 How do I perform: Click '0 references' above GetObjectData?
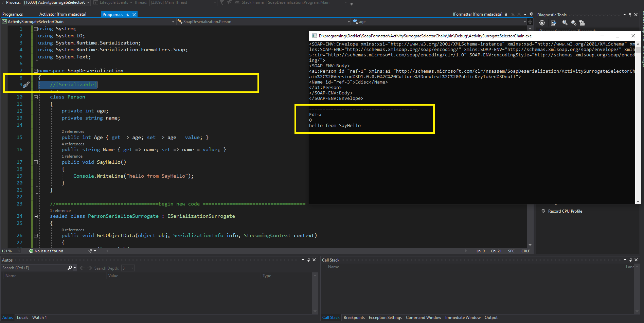(73, 230)
